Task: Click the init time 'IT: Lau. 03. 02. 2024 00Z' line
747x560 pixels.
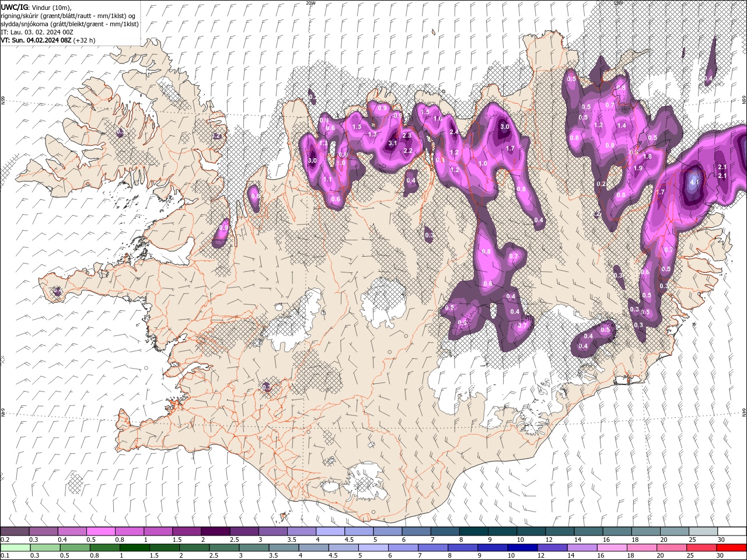Action: click(x=37, y=32)
